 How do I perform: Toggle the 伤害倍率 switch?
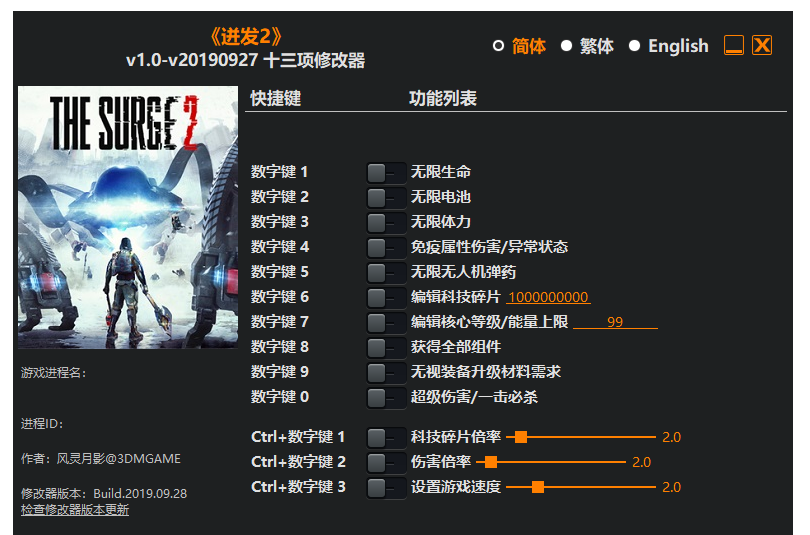386,462
